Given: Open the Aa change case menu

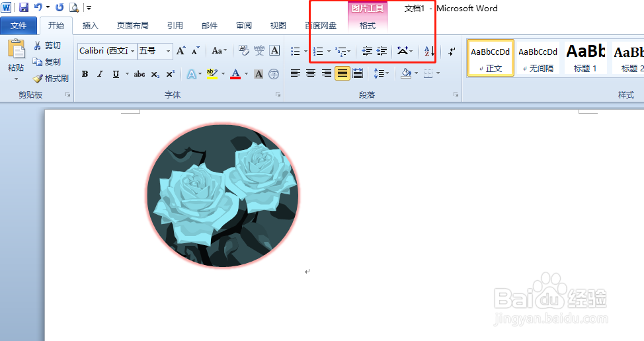Looking at the screenshot, I should pyautogui.click(x=219, y=51).
